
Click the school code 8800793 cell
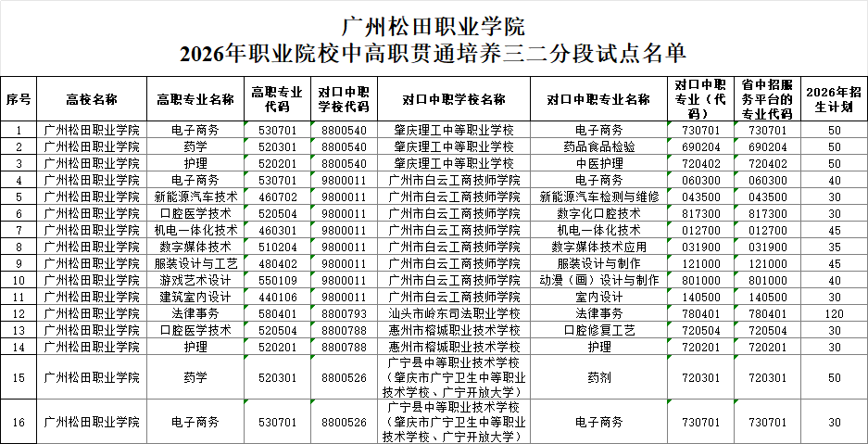(344, 313)
